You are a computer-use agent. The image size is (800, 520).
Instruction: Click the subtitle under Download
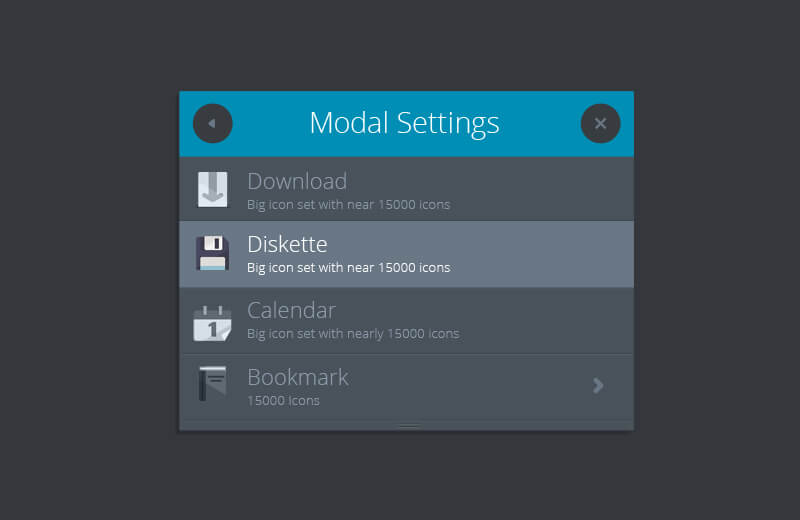click(348, 205)
